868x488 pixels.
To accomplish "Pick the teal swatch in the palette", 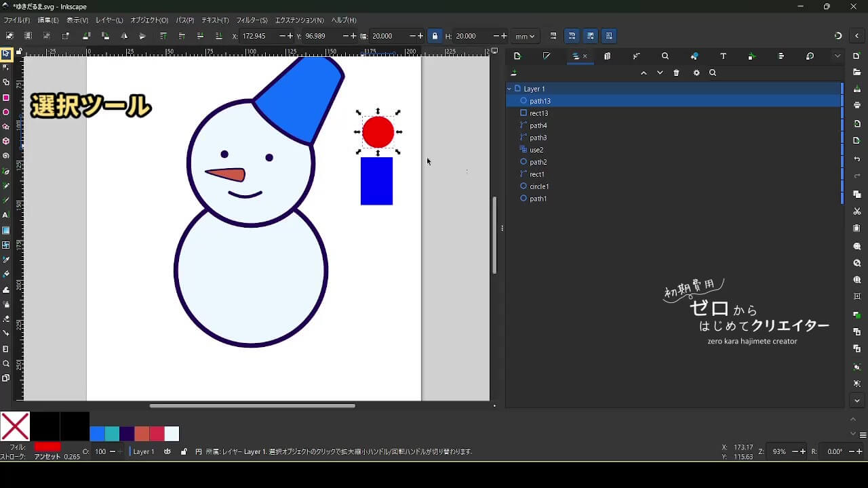I will pyautogui.click(x=113, y=434).
